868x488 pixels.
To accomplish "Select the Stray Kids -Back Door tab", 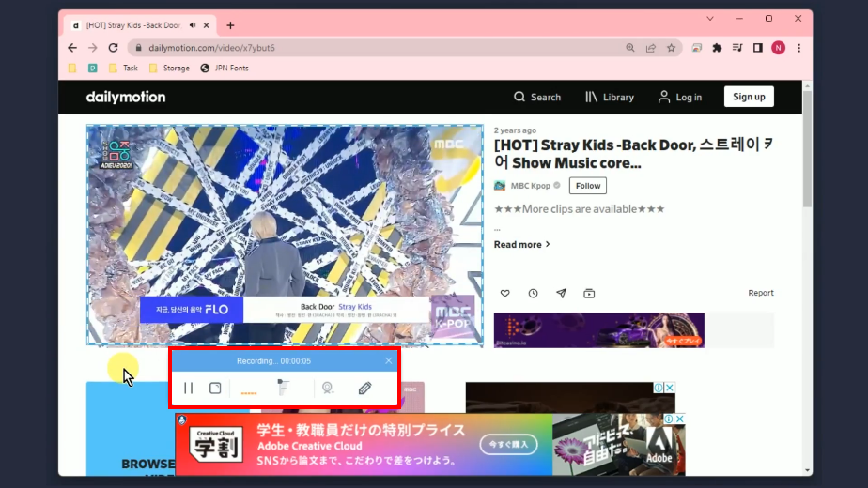I will [132, 25].
